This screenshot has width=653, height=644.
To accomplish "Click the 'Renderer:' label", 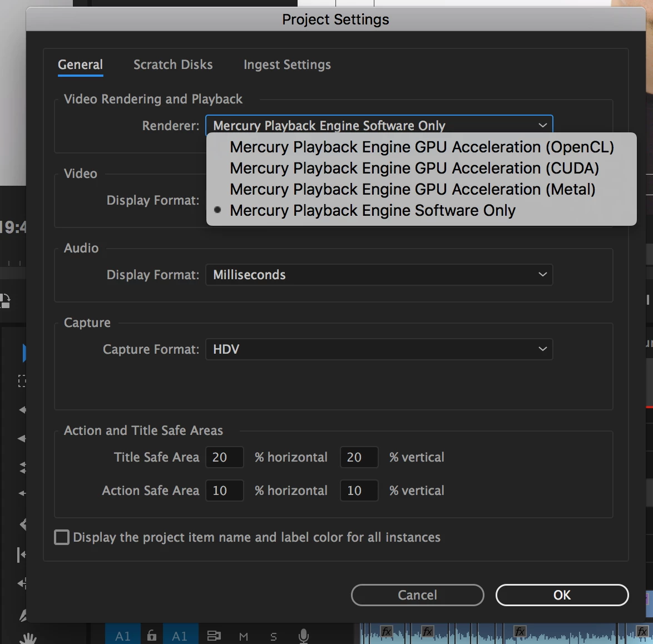I will pyautogui.click(x=171, y=125).
